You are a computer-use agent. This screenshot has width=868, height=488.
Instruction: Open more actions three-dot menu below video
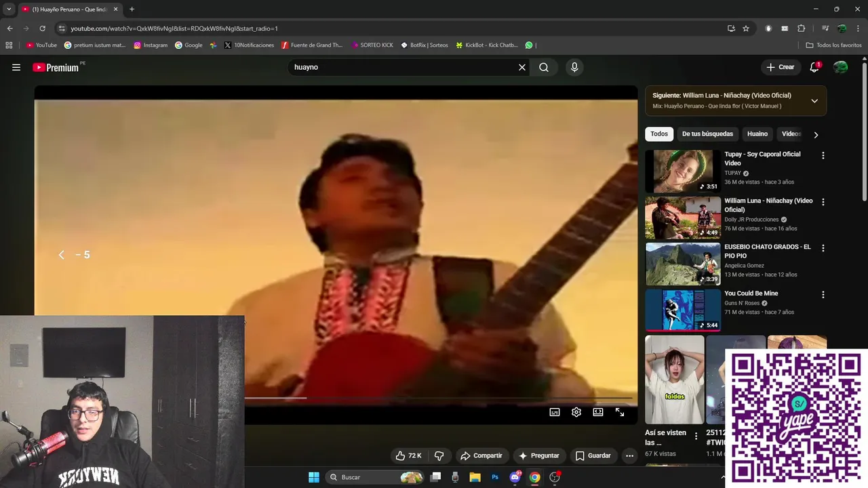(x=629, y=455)
